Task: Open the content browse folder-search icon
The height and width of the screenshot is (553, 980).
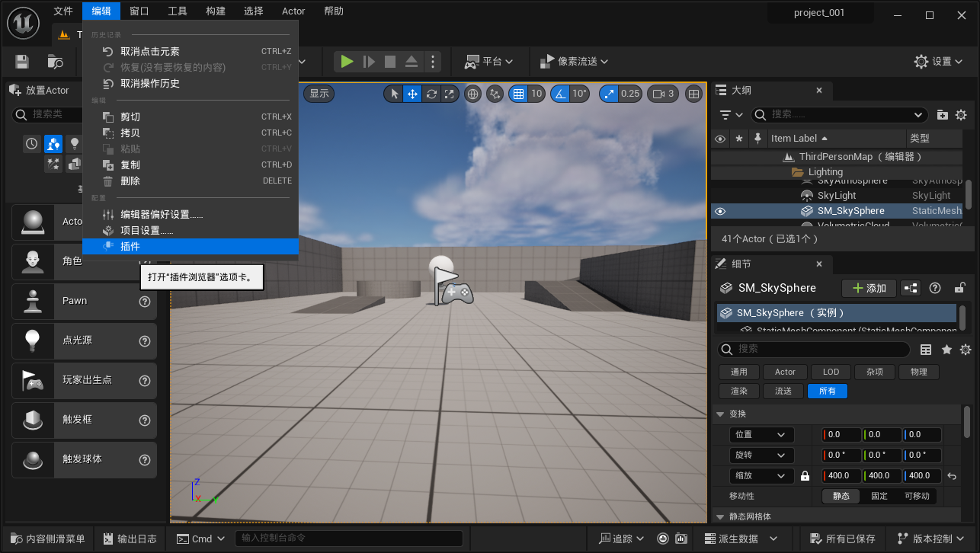Action: click(55, 62)
